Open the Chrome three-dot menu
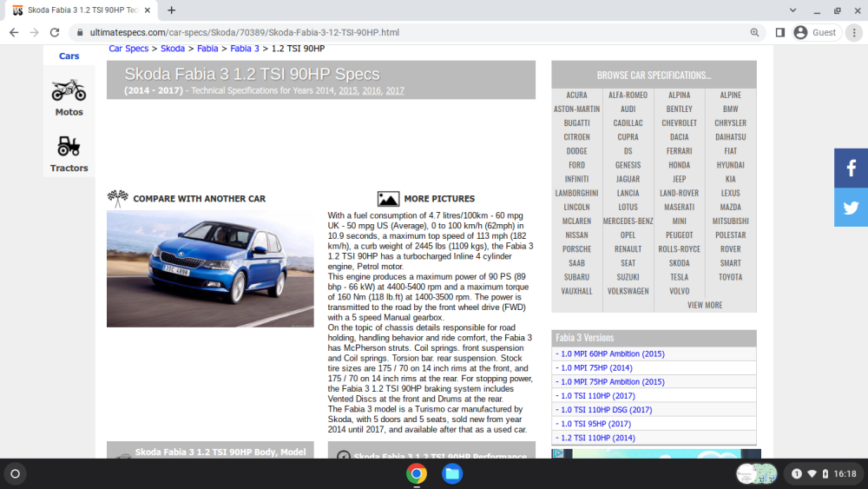Image resolution: width=868 pixels, height=489 pixels. click(854, 33)
